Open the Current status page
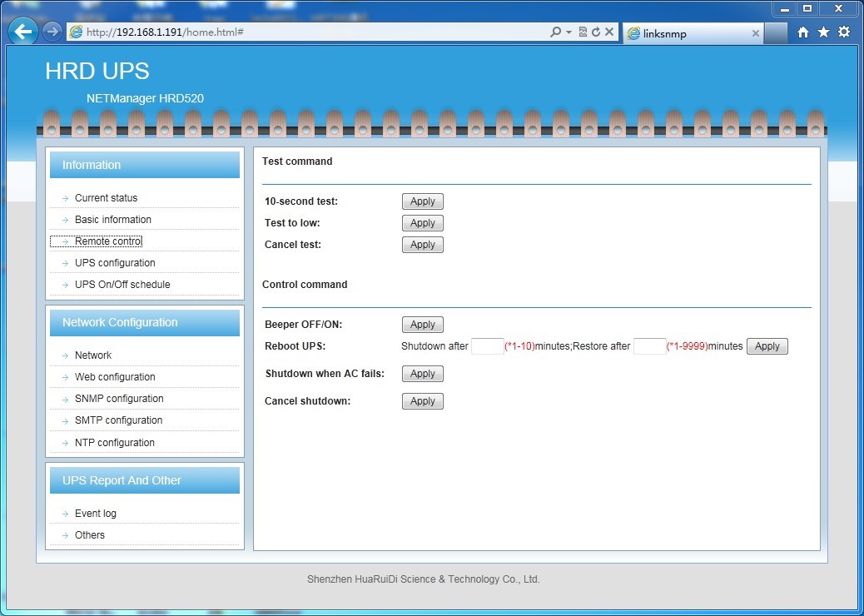 click(106, 198)
